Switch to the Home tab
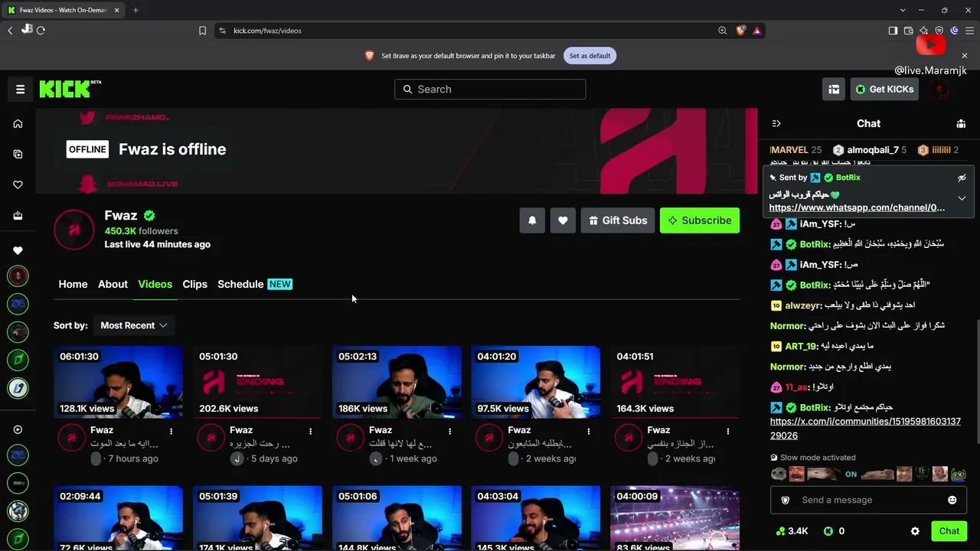 (73, 284)
